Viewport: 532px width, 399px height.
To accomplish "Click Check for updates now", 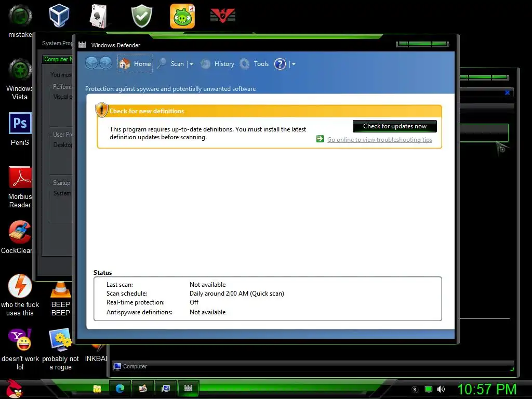I will click(395, 126).
